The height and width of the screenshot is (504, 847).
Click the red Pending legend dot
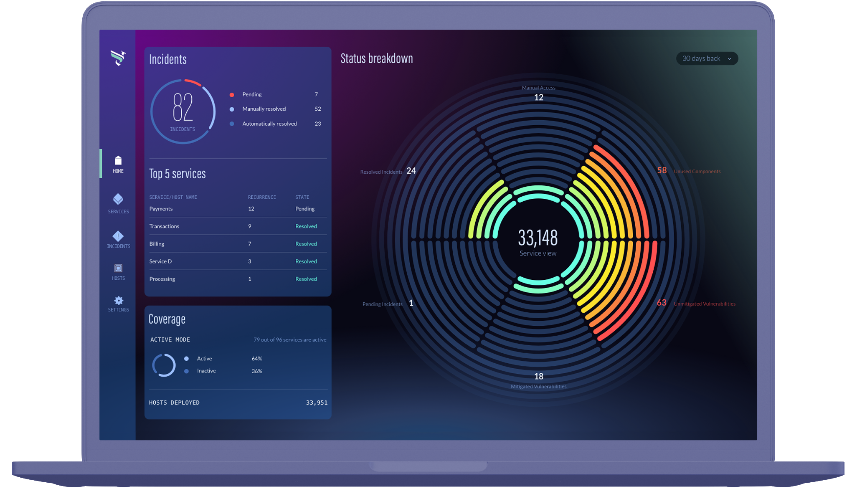[x=232, y=95]
